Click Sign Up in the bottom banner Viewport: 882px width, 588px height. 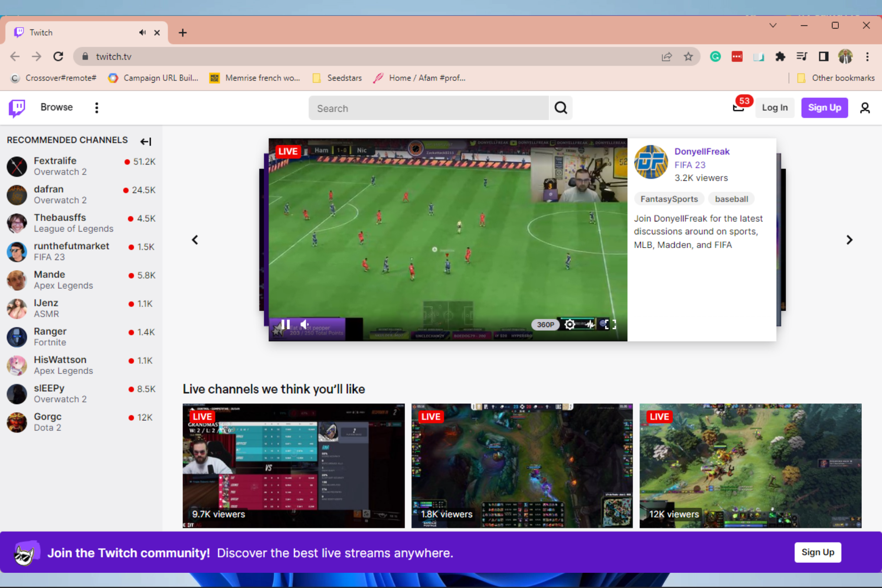(x=818, y=552)
